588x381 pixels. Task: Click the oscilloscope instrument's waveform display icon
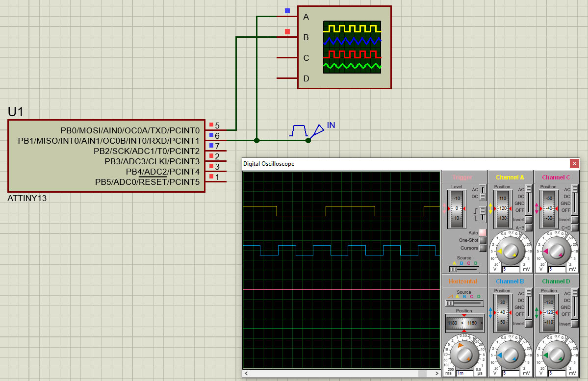(352, 47)
